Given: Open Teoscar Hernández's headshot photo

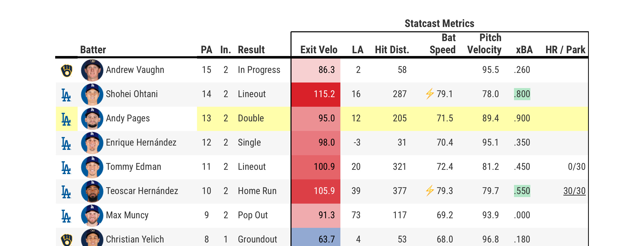Looking at the screenshot, I should (92, 191).
